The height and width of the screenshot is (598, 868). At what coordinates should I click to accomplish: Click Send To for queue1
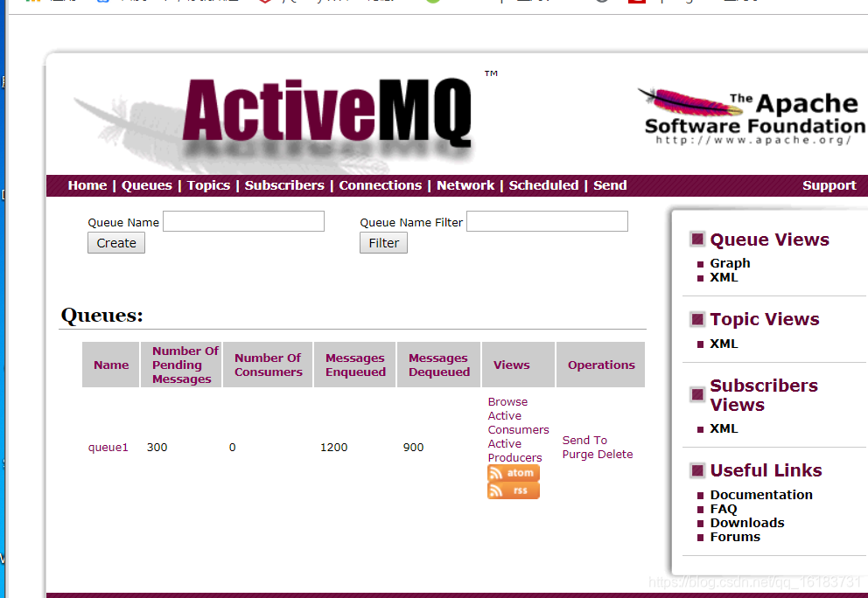pyautogui.click(x=584, y=441)
